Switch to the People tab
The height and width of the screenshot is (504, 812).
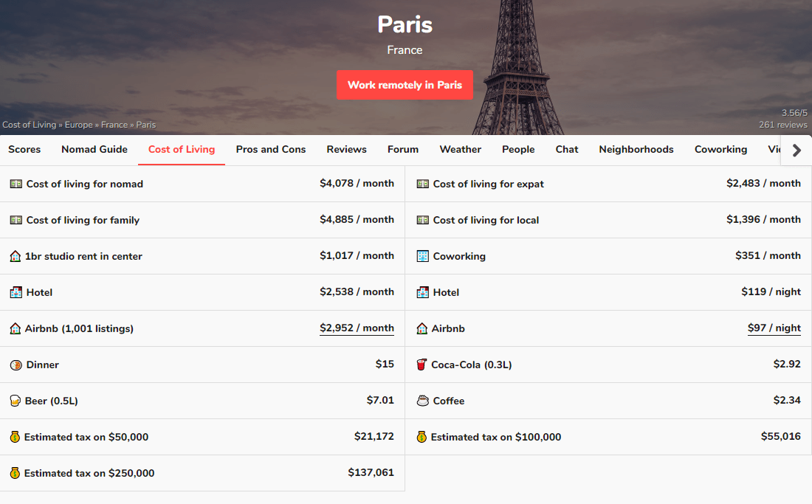518,150
